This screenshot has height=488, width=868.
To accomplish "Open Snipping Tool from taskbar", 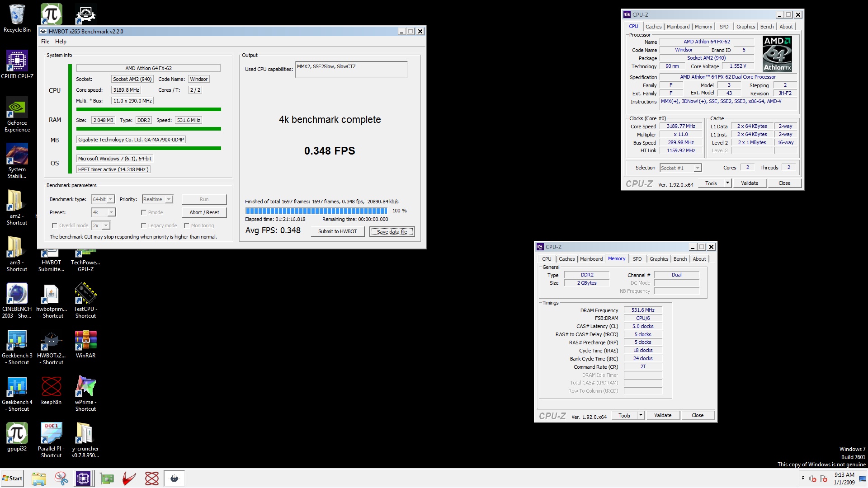I will click(61, 479).
